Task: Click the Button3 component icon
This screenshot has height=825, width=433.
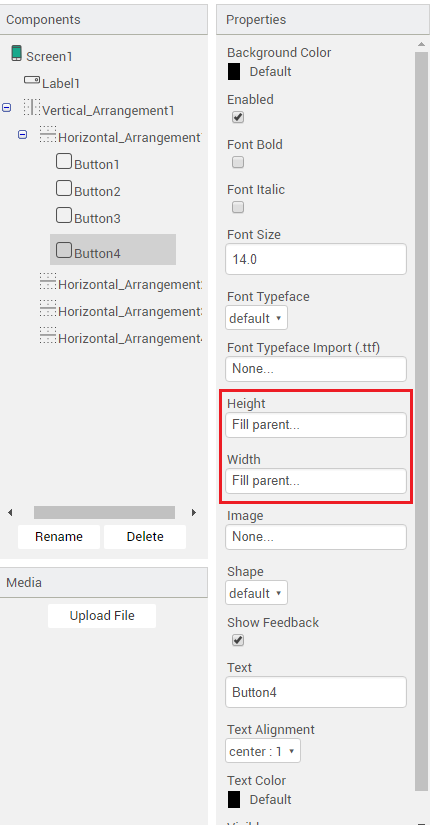Action: [64, 215]
